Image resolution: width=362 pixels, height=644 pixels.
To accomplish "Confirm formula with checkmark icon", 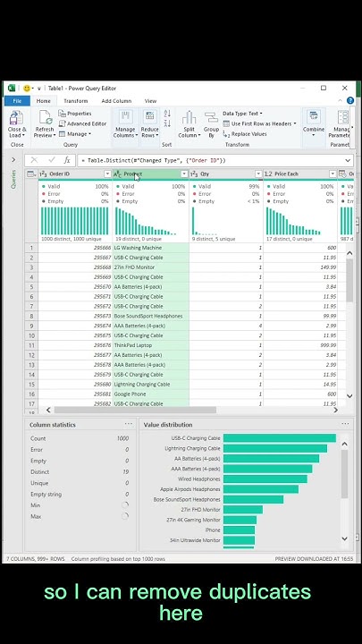I will [x=52, y=160].
